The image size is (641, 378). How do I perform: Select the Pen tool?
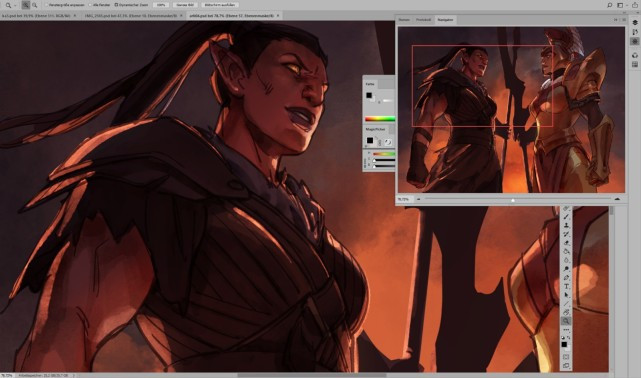click(x=566, y=277)
